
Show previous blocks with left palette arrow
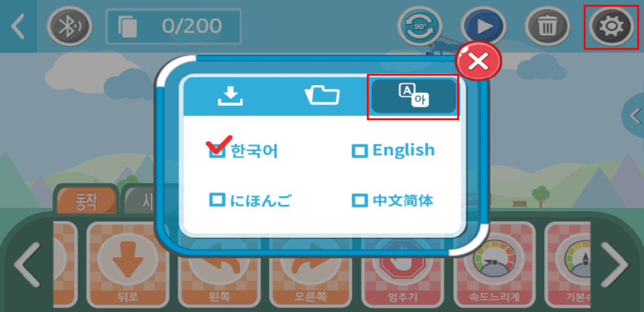[x=27, y=264]
